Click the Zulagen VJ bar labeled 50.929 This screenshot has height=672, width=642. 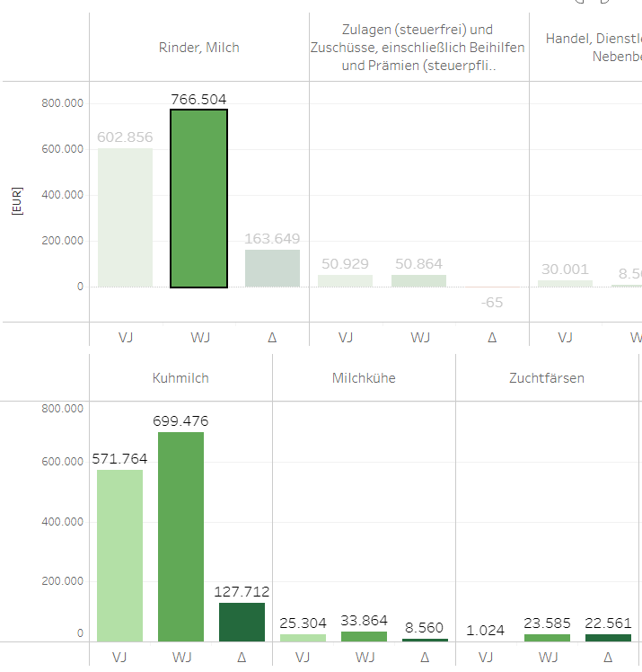(x=345, y=280)
